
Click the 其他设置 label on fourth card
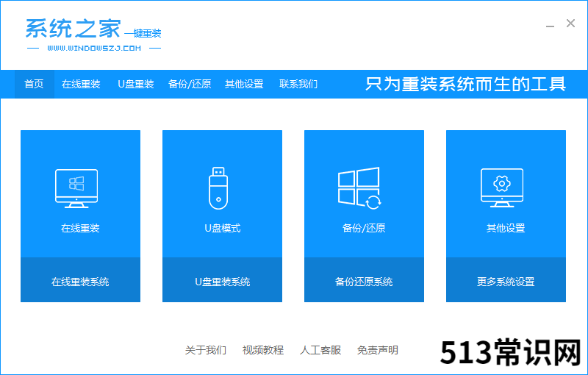pyautogui.click(x=506, y=228)
